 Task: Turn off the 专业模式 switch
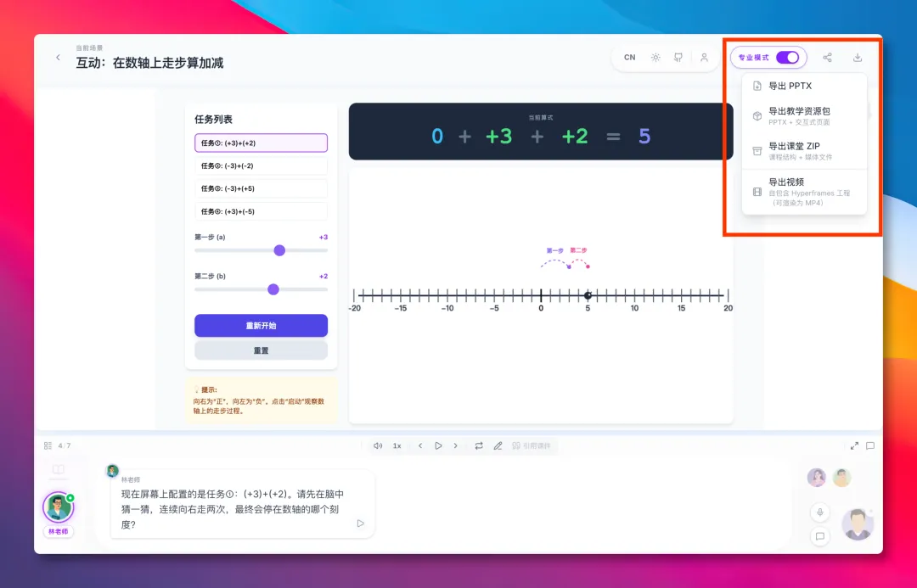[x=787, y=58]
